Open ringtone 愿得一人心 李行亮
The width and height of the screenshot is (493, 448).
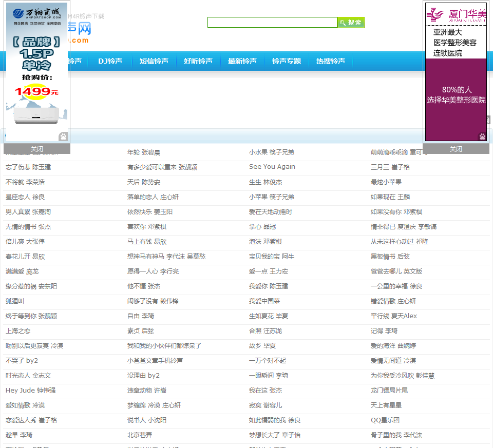pyautogui.click(x=153, y=271)
